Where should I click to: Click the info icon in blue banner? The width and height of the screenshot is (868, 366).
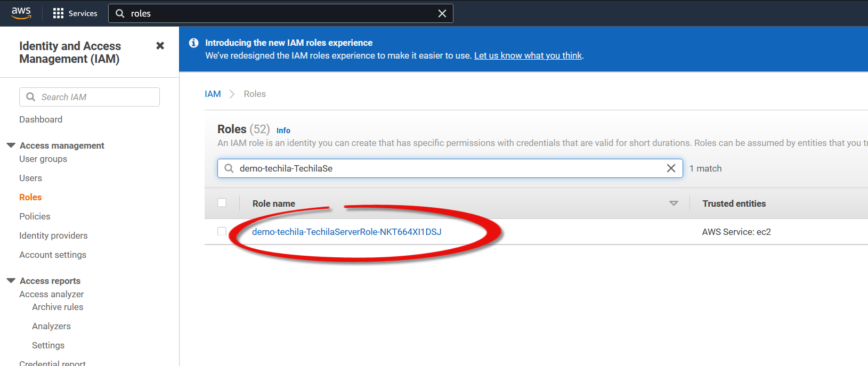[194, 43]
